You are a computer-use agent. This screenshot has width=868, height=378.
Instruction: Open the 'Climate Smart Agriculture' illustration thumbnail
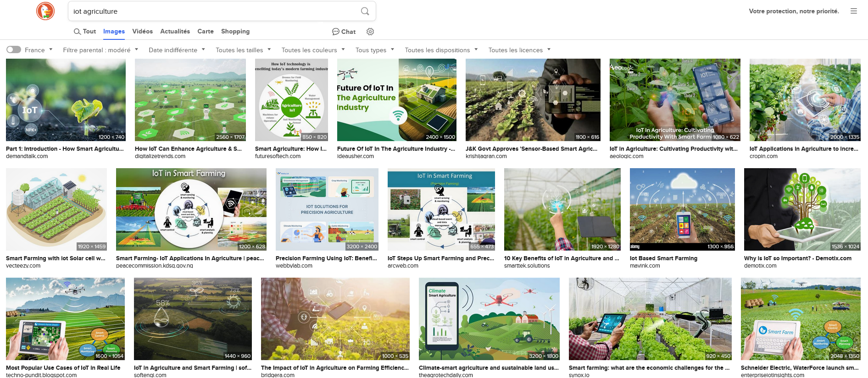pyautogui.click(x=489, y=319)
